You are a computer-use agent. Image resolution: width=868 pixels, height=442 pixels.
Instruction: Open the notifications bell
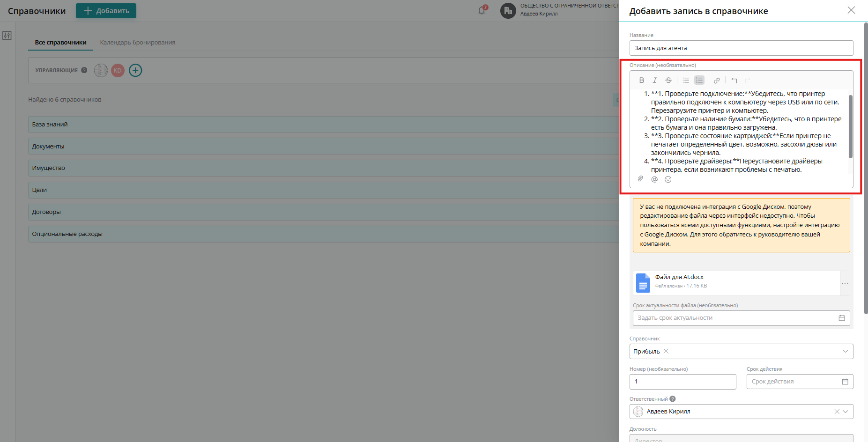[x=482, y=11]
